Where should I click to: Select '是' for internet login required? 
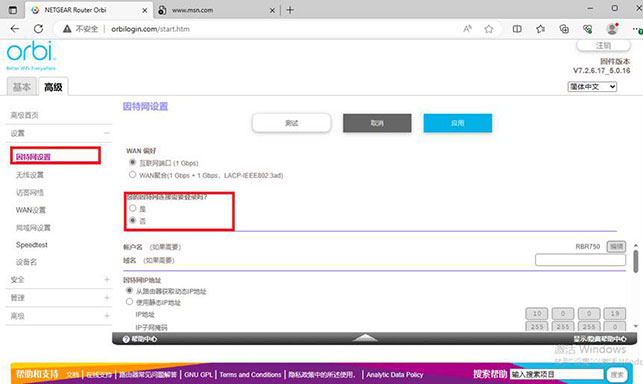point(132,208)
